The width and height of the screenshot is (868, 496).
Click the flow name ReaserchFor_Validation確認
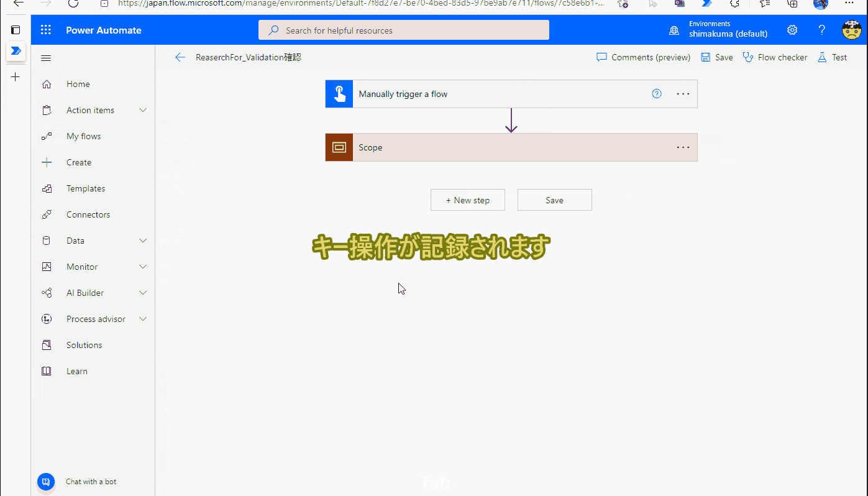tap(249, 57)
